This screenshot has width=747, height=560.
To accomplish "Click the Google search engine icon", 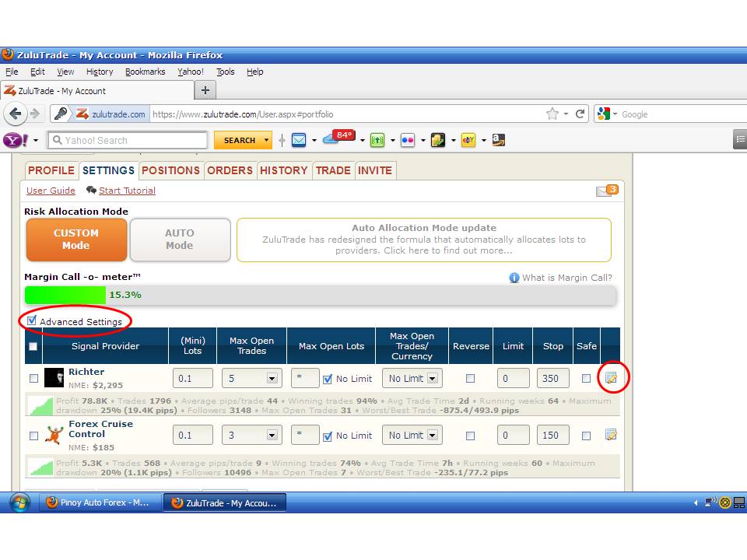I will [604, 114].
